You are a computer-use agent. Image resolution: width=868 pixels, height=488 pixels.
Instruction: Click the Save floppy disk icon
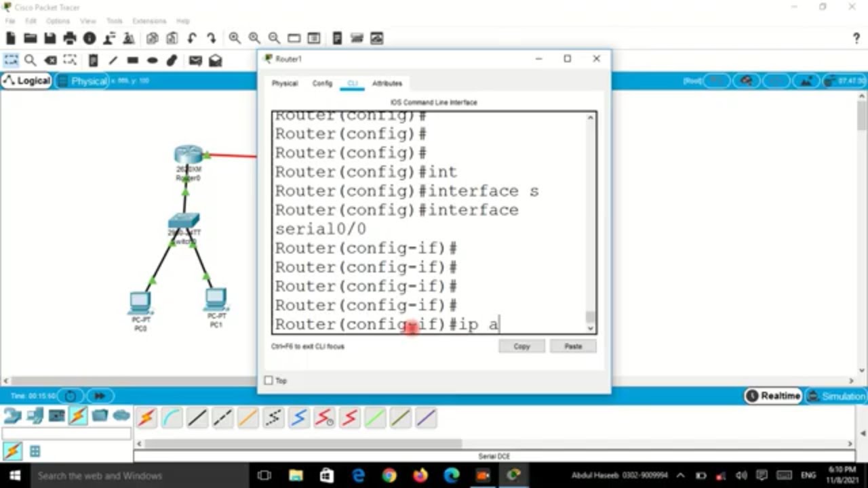tap(50, 39)
